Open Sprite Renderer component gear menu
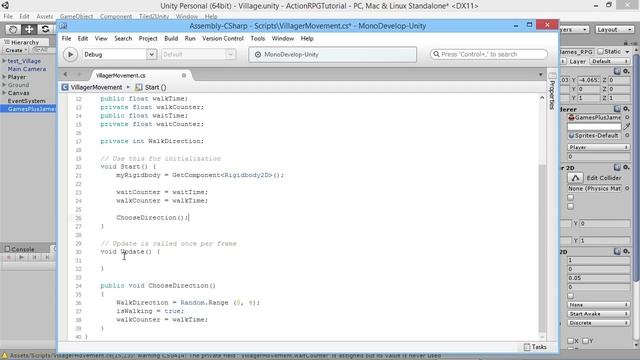The height and width of the screenshot is (360, 640). click(626, 109)
